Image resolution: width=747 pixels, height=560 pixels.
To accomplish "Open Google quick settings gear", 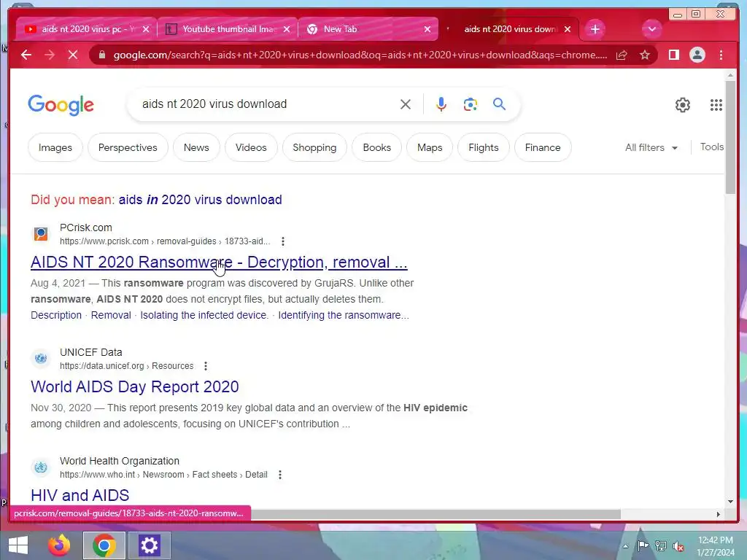I will pyautogui.click(x=682, y=105).
